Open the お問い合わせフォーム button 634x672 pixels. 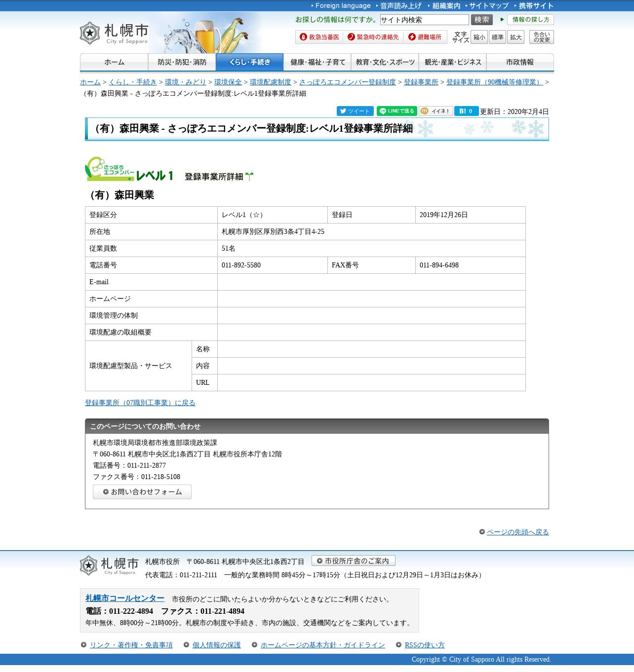point(142,492)
